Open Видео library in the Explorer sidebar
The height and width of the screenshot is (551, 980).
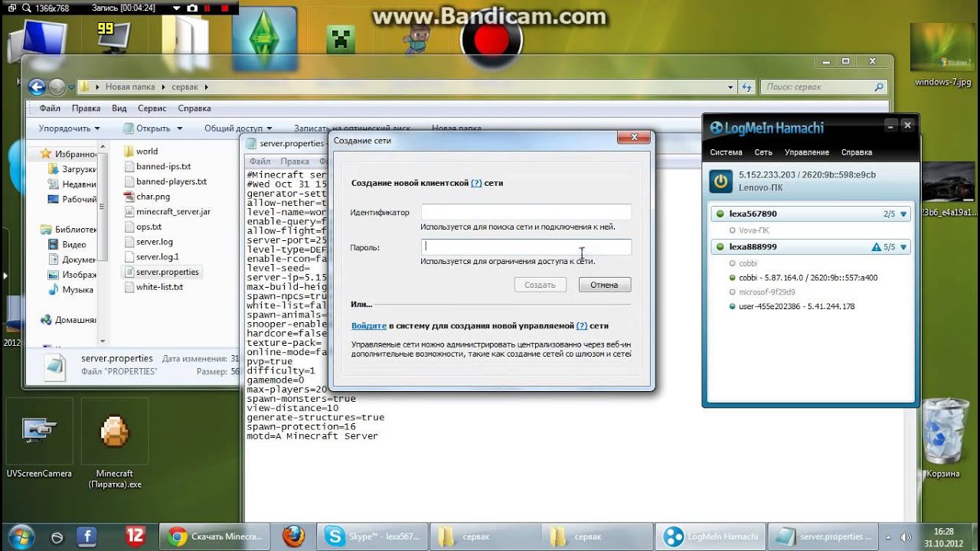(x=67, y=245)
